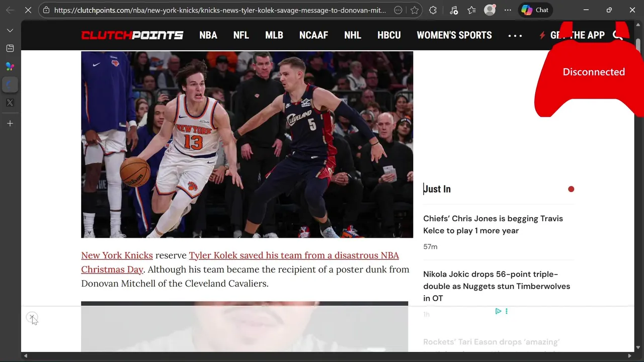Open the NFL section
Screen dimensions: 644x362
[x=241, y=35]
